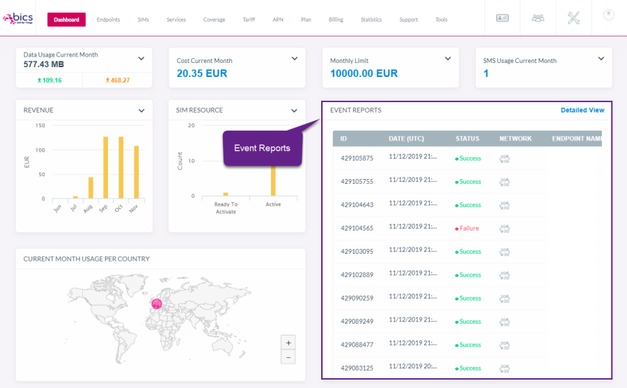Open the Detailed View link
Image resolution: width=627 pixels, height=388 pixels.
(x=582, y=110)
